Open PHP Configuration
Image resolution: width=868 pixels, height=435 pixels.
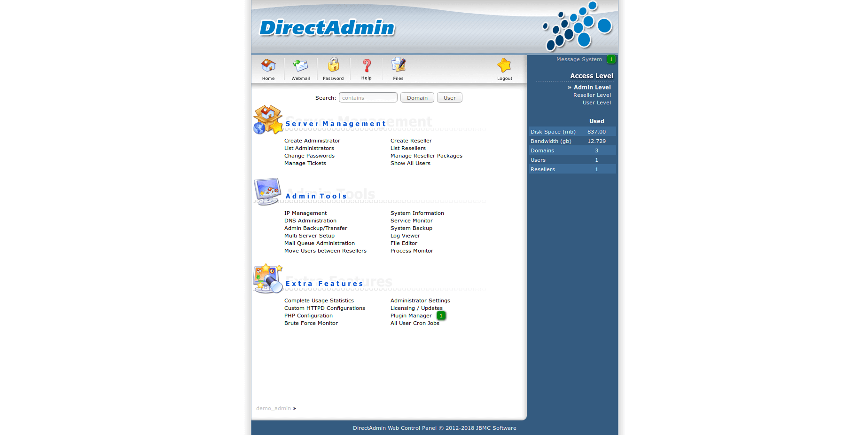click(x=308, y=316)
